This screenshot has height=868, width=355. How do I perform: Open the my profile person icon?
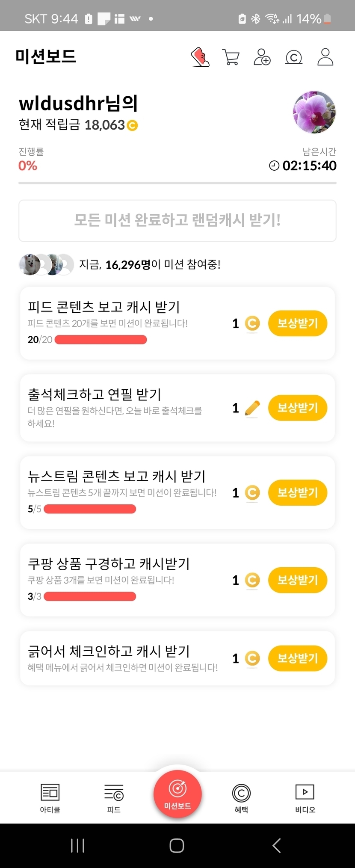point(325,57)
